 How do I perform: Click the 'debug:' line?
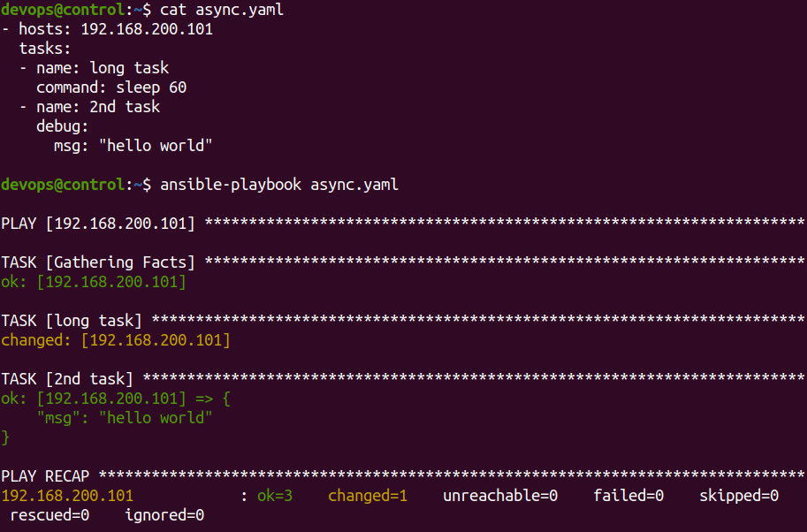62,126
